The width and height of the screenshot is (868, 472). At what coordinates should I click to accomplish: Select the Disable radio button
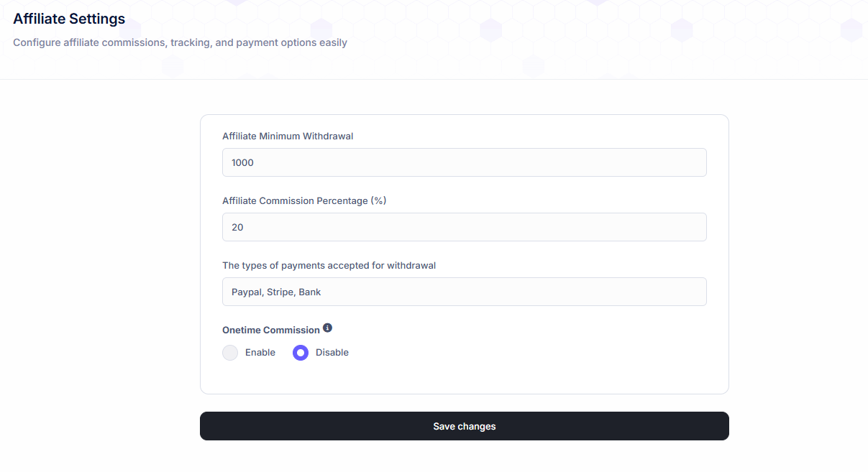tap(301, 353)
